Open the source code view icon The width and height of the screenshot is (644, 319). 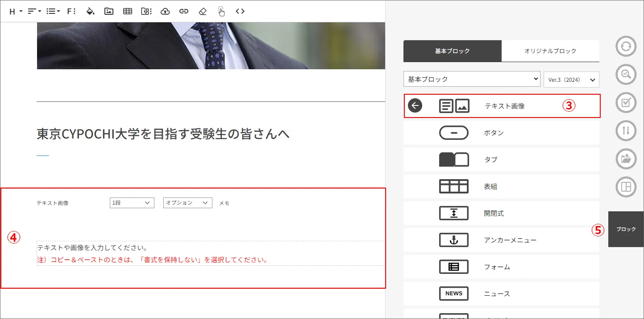coord(240,12)
